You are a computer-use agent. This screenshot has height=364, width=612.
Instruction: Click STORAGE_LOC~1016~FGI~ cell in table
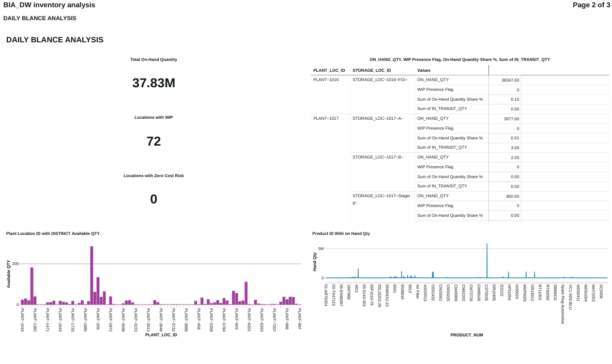(x=380, y=80)
